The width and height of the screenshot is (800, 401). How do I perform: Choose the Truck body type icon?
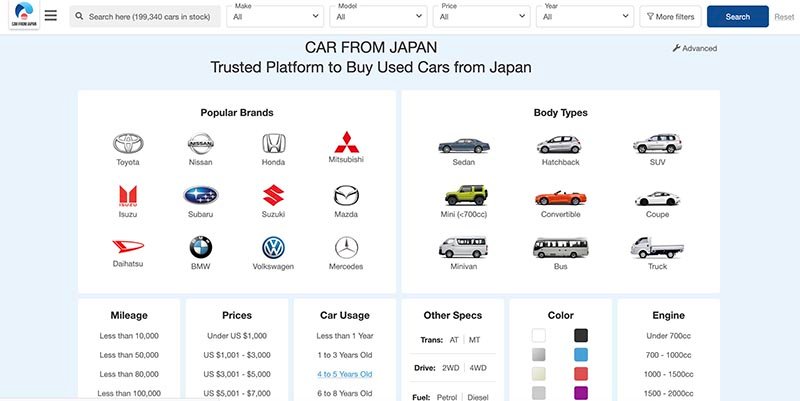tap(657, 247)
